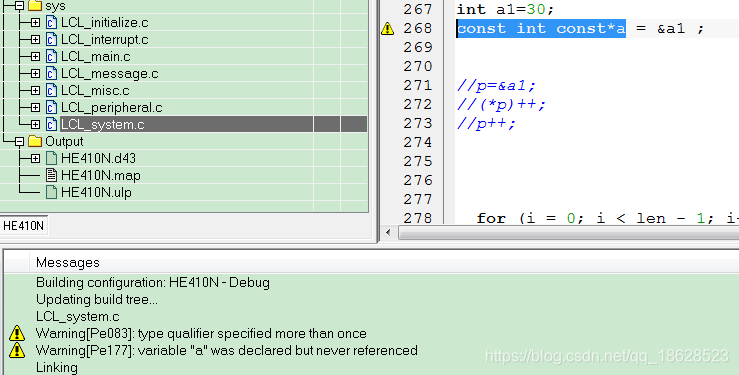Expand the LCL_peripheral.c tree node

(35, 107)
